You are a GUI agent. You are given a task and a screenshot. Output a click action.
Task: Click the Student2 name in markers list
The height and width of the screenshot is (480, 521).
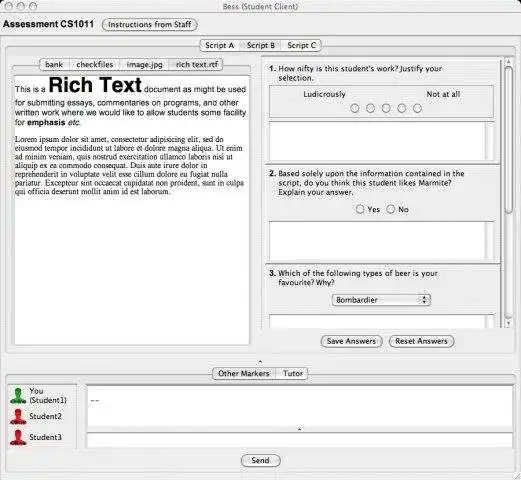(46, 416)
